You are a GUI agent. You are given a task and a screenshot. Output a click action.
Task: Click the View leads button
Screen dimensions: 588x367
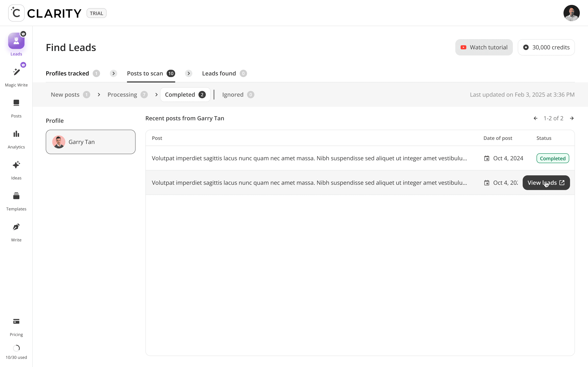tap(546, 183)
